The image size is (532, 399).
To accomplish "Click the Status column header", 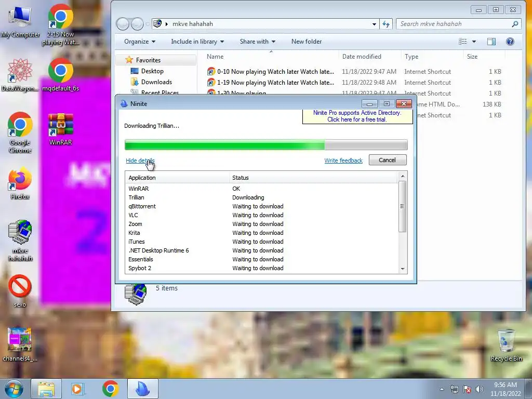I will coord(313,178).
